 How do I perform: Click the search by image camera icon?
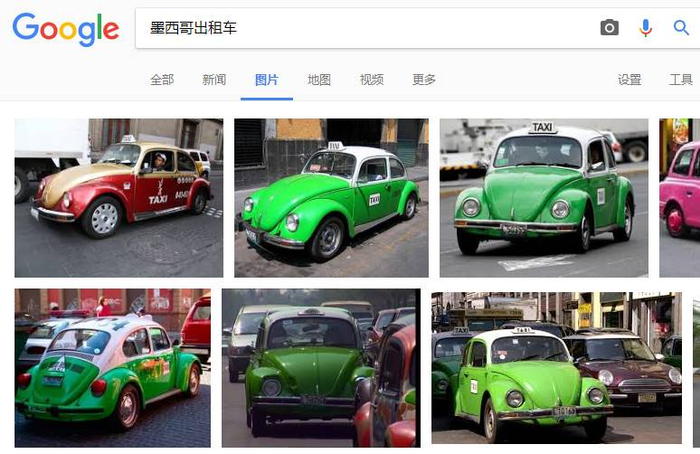pyautogui.click(x=609, y=28)
